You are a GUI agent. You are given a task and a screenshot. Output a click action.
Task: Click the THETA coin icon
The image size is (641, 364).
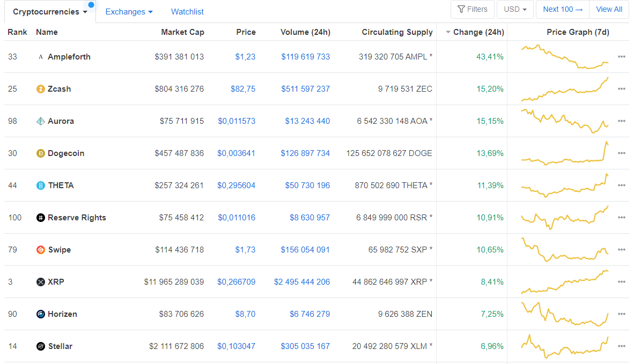tap(40, 185)
